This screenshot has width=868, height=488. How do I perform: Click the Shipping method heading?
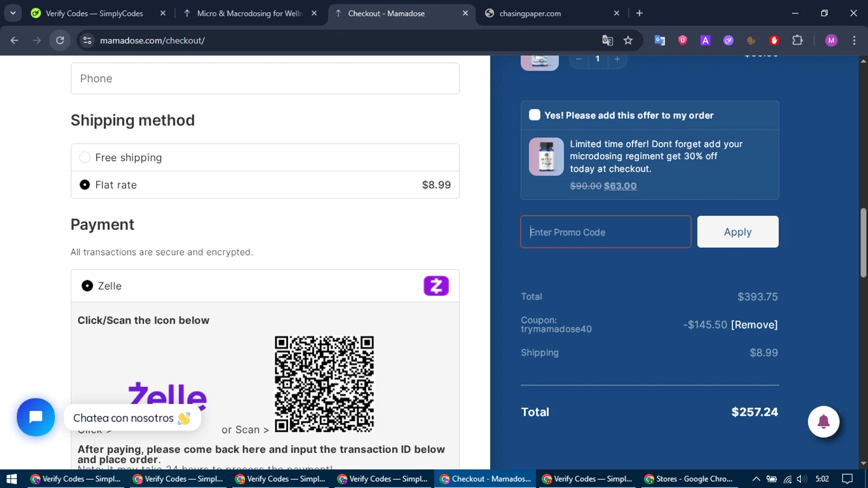click(x=133, y=120)
